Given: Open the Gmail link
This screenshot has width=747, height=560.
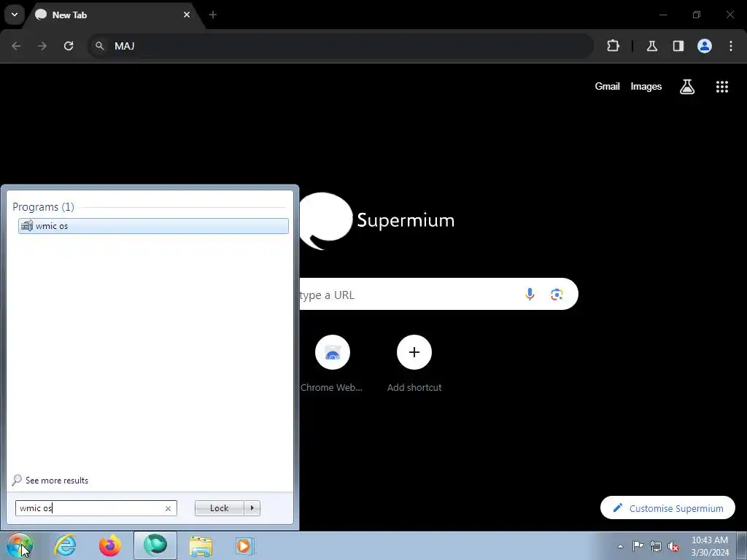Looking at the screenshot, I should click(x=608, y=86).
